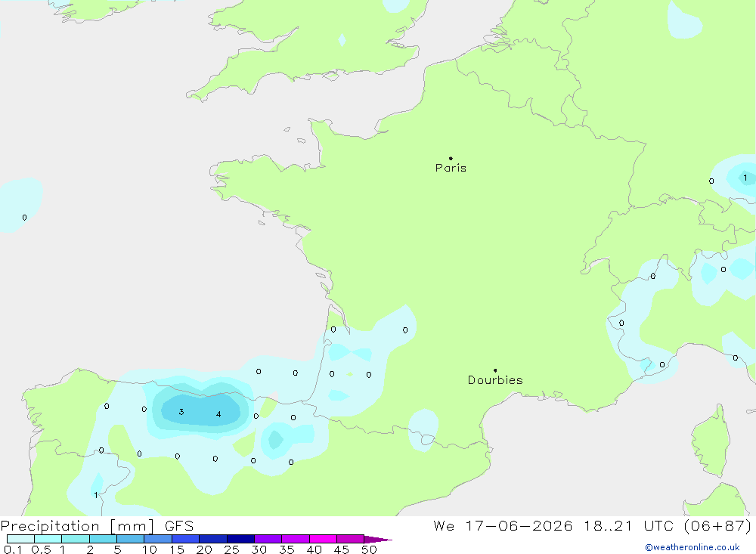Click the magenta 40-45 legend swatch
Viewport: 756px width, 554px height.
tap(323, 539)
